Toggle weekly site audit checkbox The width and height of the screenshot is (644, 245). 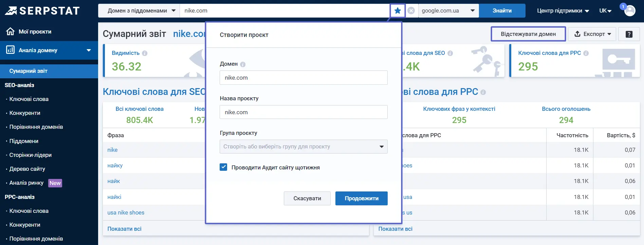tap(223, 167)
